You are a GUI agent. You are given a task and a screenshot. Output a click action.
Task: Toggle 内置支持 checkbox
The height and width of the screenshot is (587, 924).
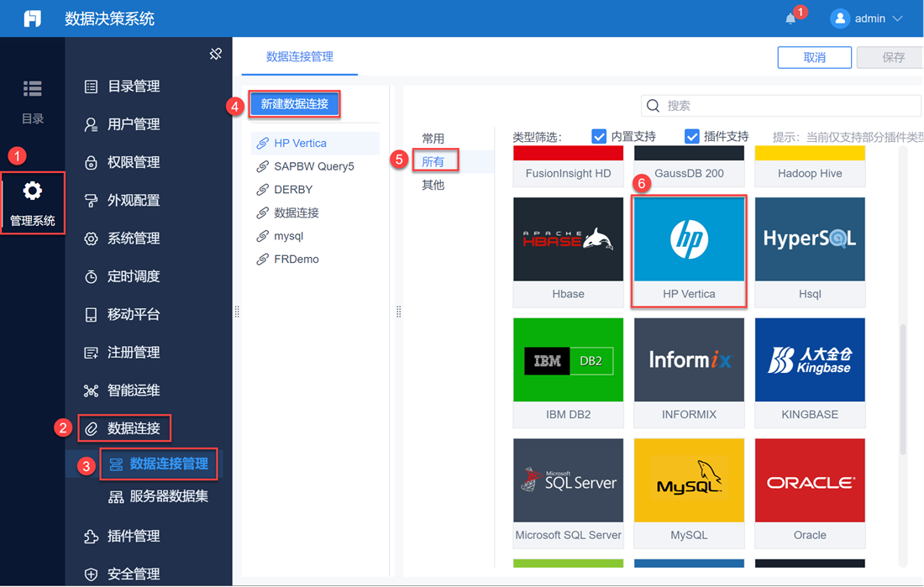[x=599, y=137]
